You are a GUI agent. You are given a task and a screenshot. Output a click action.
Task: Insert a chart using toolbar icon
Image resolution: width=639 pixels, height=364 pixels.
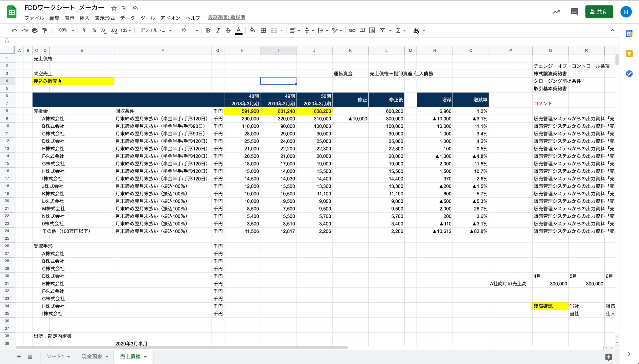point(372,31)
